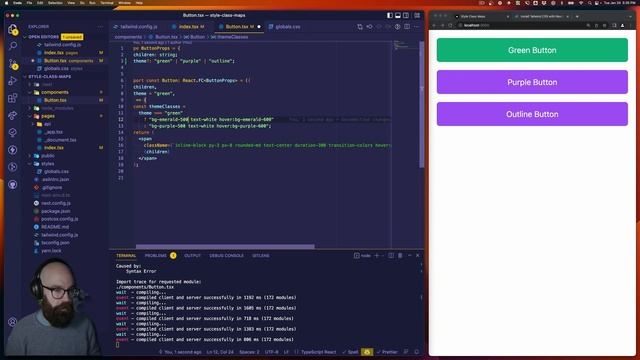Click the UTF-8 encoding status item
640x360 pixels.
(x=271, y=352)
